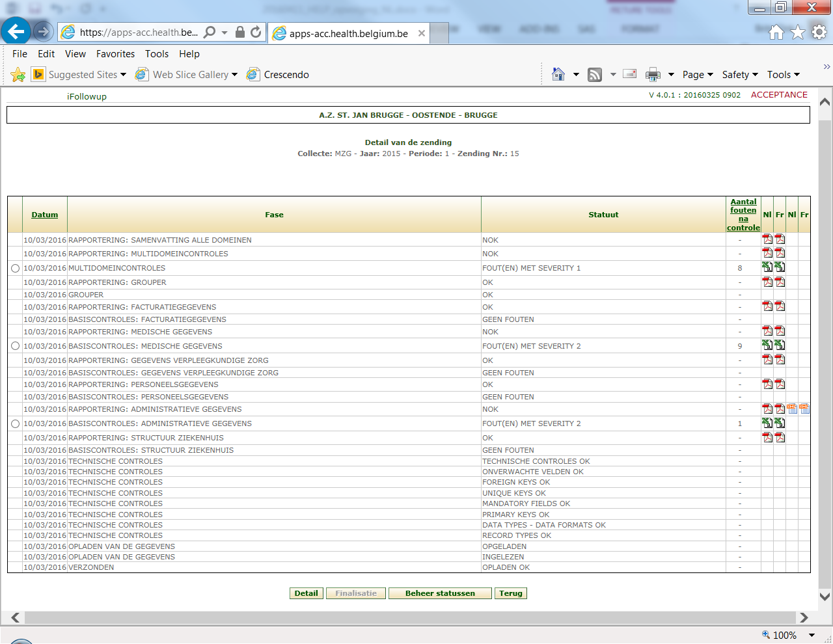The height and width of the screenshot is (644, 833).
Task: Open the Crescendo favorites link
Action: [278, 75]
